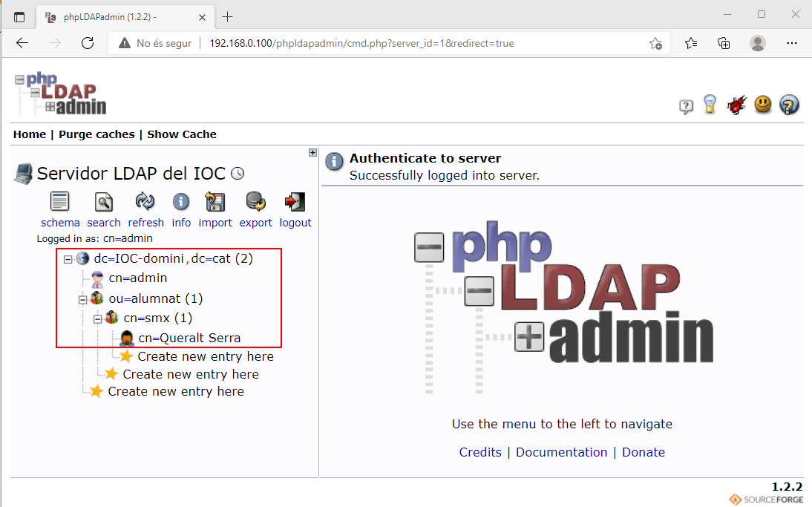Expand the tree panel with plus button
Image resolution: width=812 pixels, height=507 pixels.
tap(313, 153)
